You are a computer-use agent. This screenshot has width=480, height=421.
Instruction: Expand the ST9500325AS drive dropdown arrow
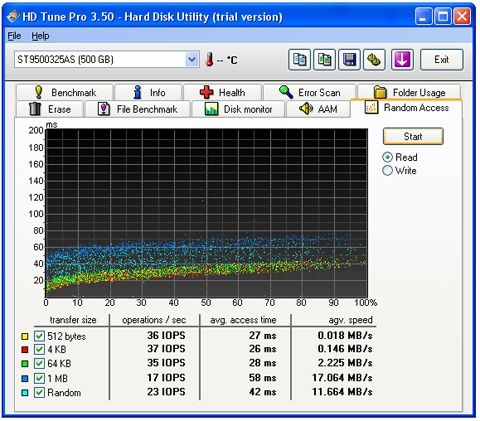coord(192,60)
